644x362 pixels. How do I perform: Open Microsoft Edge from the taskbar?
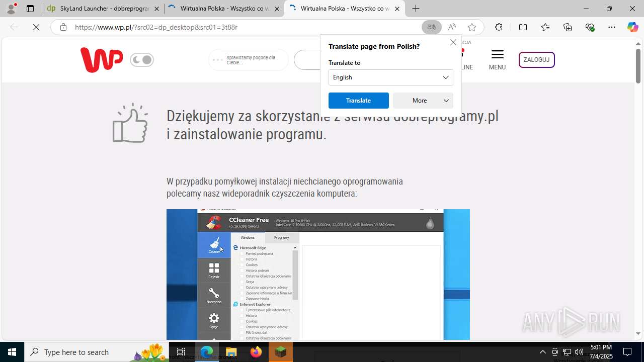coord(207,352)
